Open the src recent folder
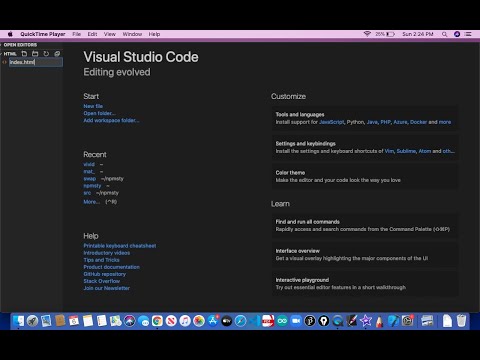 tap(87, 193)
